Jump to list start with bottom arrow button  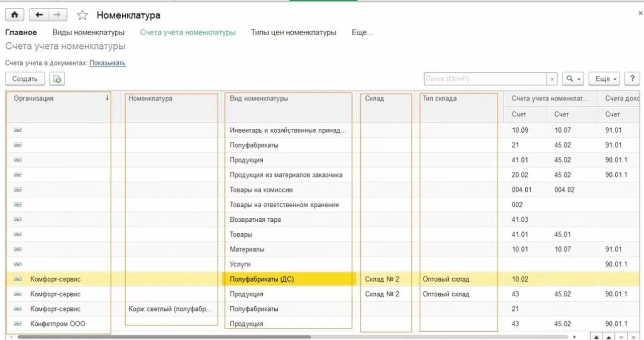tap(597, 336)
